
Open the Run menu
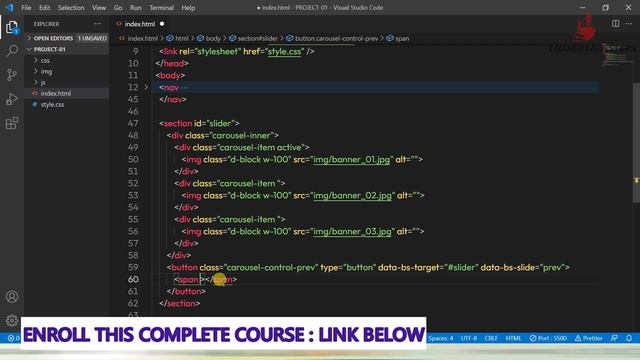tap(136, 7)
